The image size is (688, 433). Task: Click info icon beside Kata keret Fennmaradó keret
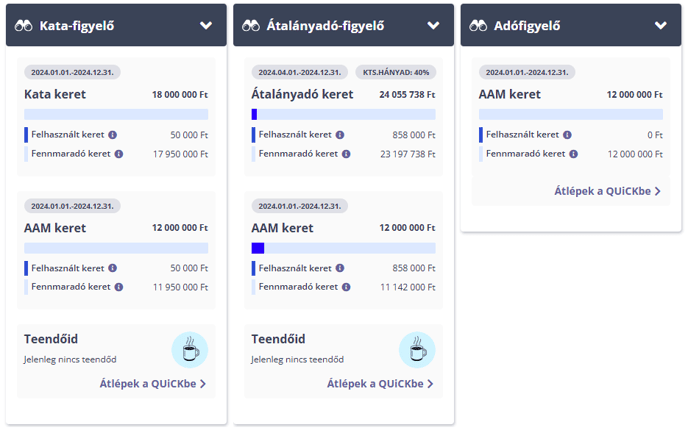coord(118,154)
